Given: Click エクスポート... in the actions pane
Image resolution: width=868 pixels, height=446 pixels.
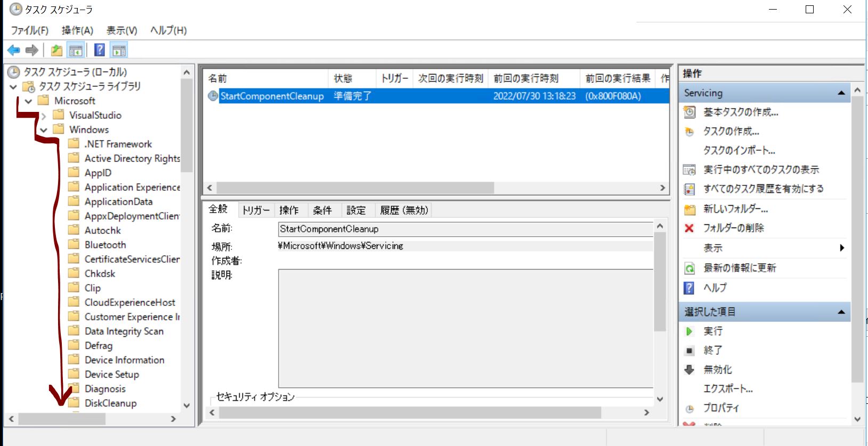Looking at the screenshot, I should pyautogui.click(x=727, y=389).
